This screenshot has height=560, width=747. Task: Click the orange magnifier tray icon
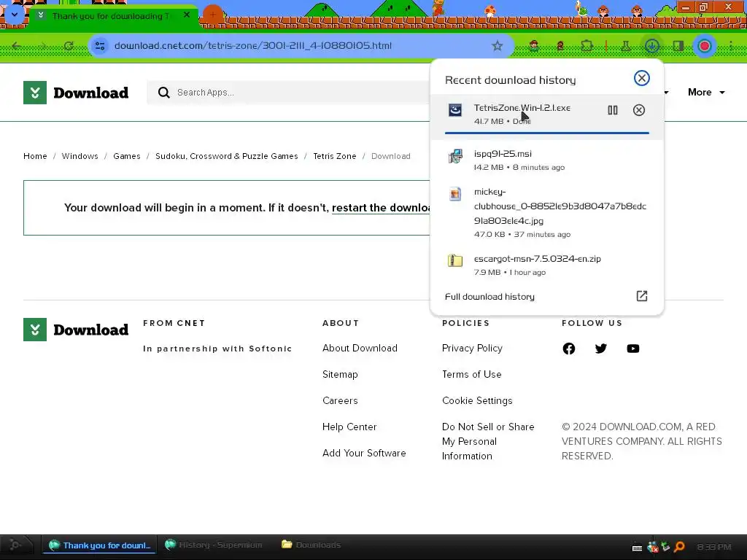[x=679, y=547]
